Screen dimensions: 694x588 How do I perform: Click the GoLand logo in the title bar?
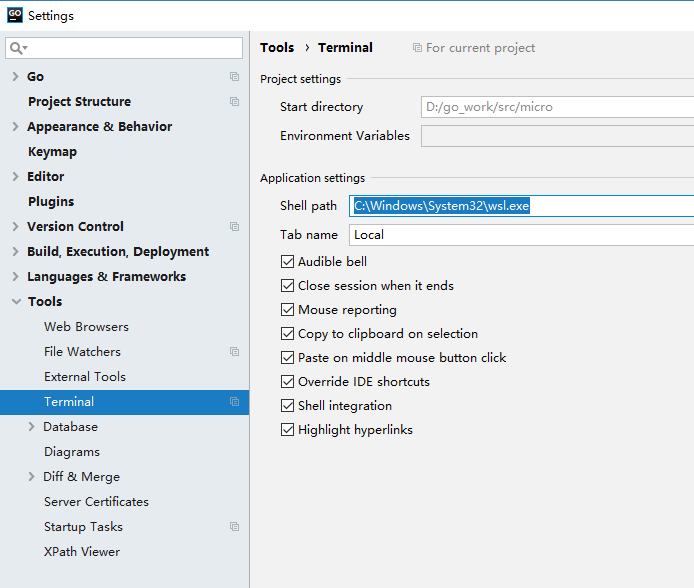point(15,15)
